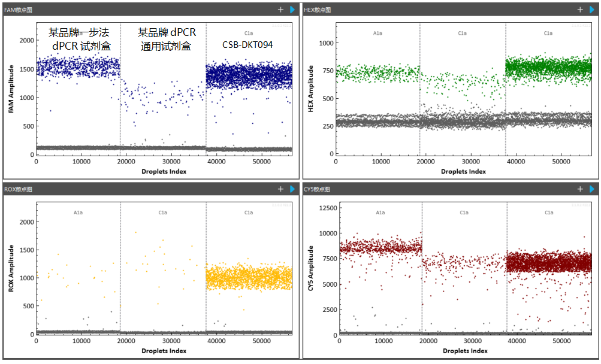The height and width of the screenshot is (364, 601).
Task: Click the CSB-DKT094 label in FAM plot
Action: (x=249, y=44)
